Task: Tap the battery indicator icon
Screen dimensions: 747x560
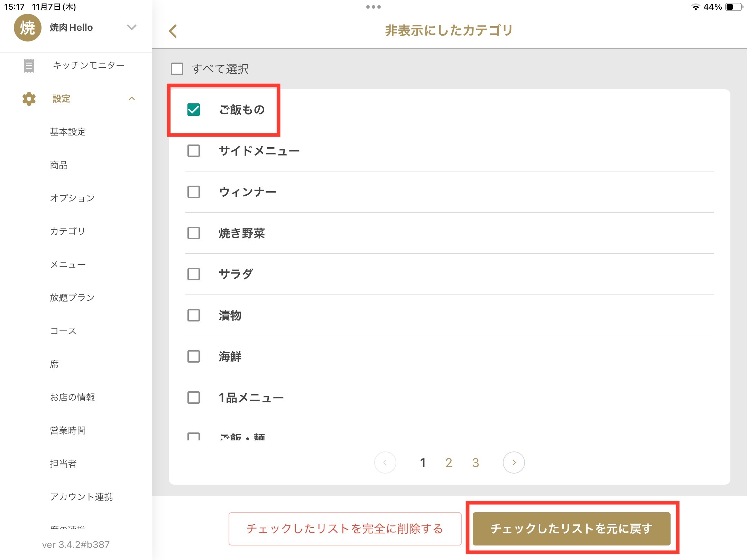Action: coord(734,7)
